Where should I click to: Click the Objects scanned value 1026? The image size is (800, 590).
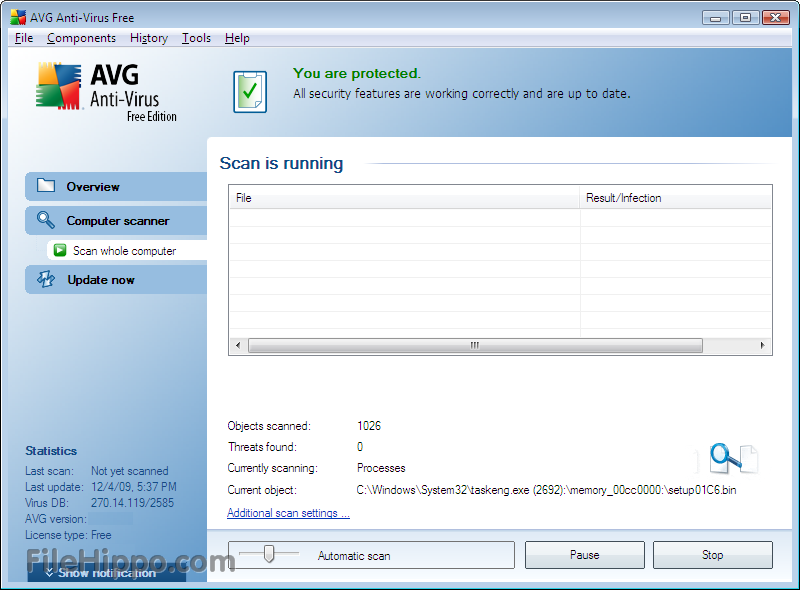(x=369, y=426)
